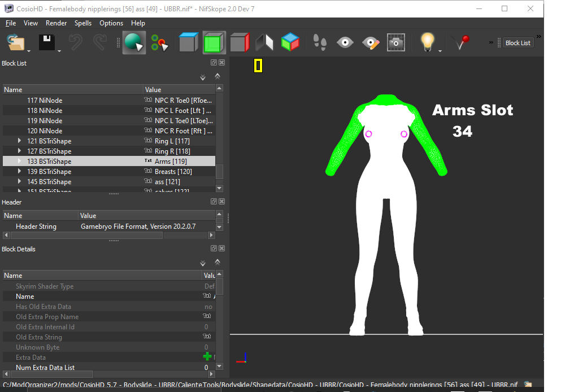Open dropdown arrow beside Save icon

pyautogui.click(x=59, y=51)
